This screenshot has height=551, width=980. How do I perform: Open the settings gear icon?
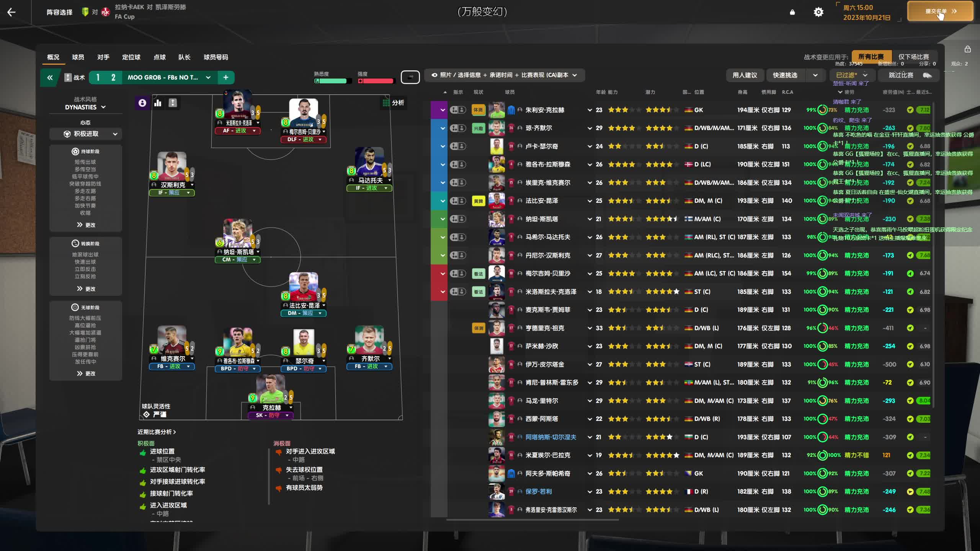(x=818, y=12)
